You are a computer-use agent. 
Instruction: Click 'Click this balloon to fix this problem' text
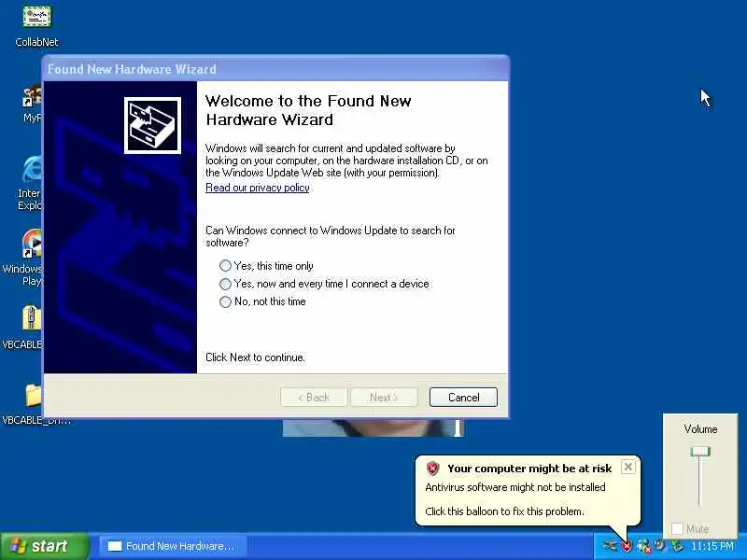(x=504, y=511)
